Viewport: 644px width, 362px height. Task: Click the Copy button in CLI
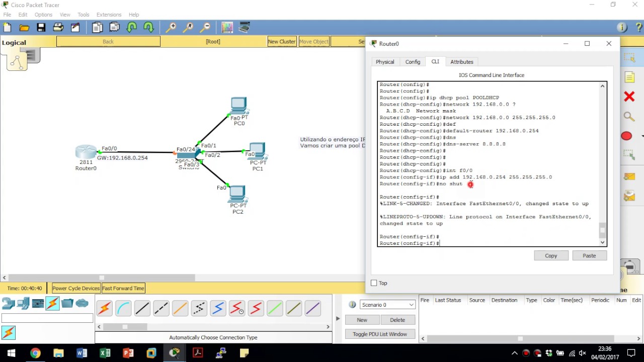pos(551,256)
